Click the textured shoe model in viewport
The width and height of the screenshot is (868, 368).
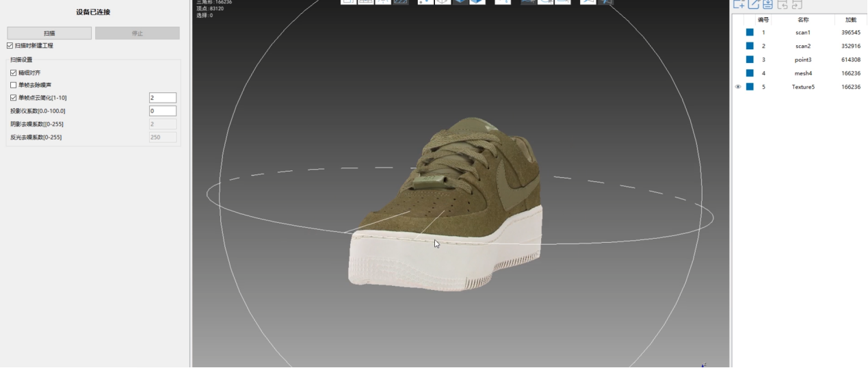pos(445,205)
